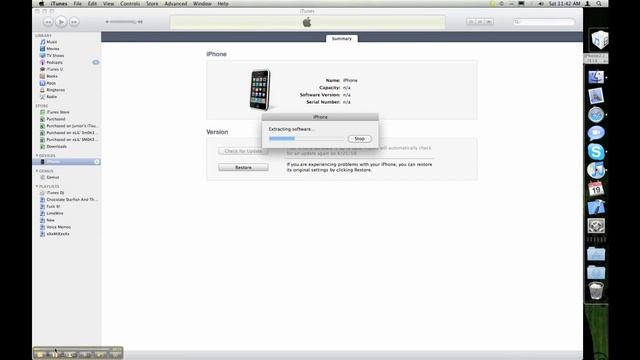Viewport: 640px width, 360px height.
Task: Open the Store menu
Action: point(152,4)
